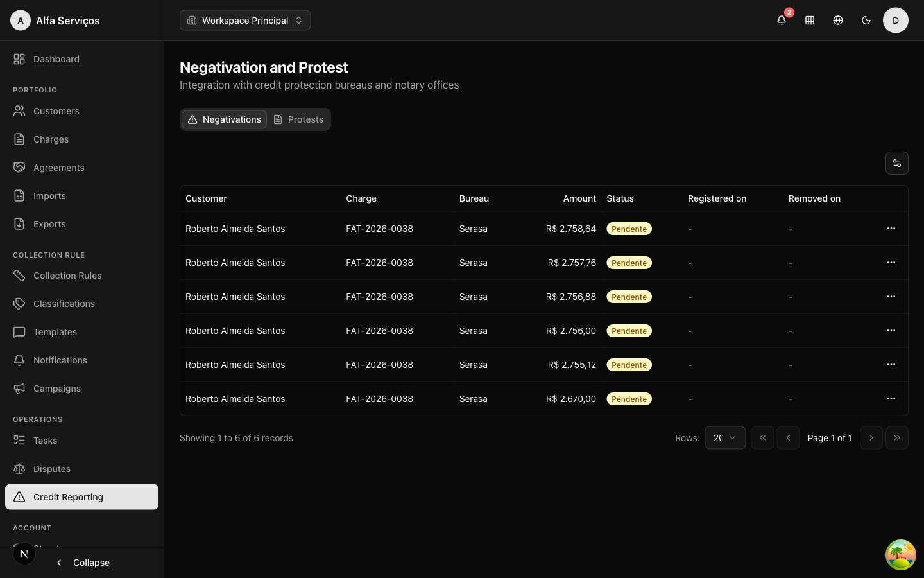The height and width of the screenshot is (578, 924).
Task: Open Agreements page
Action: click(81, 168)
